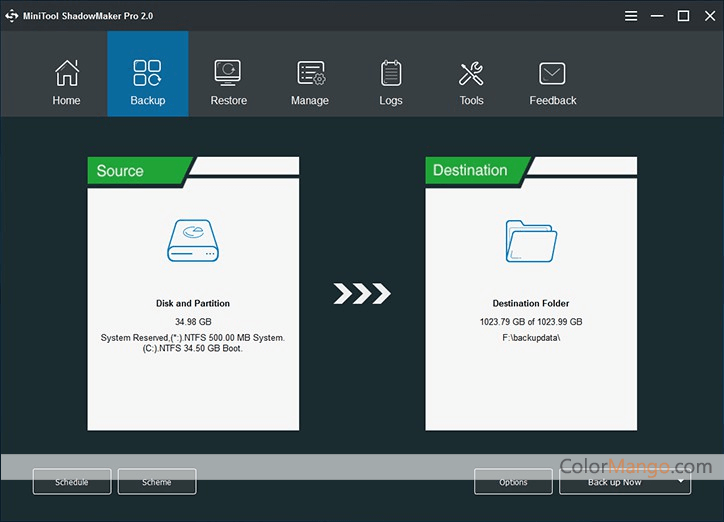Expand the Back up Now dropdown arrow
The width and height of the screenshot is (724, 522).
tap(681, 481)
